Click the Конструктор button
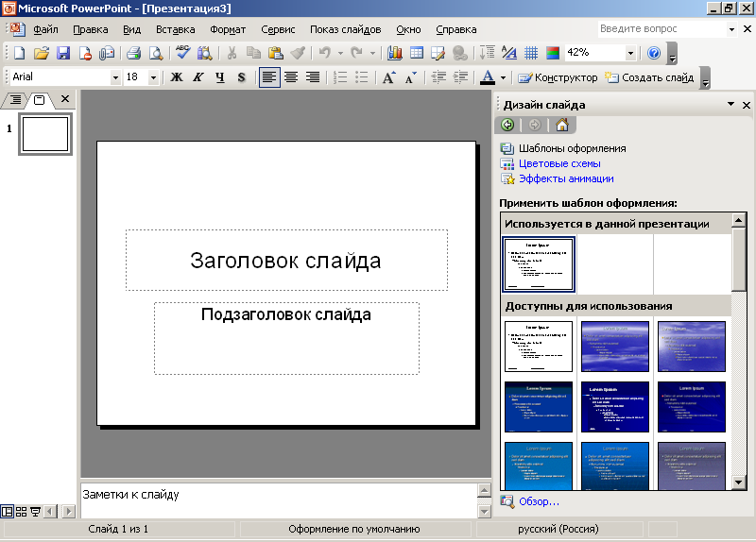The width and height of the screenshot is (756, 542). (x=557, y=77)
